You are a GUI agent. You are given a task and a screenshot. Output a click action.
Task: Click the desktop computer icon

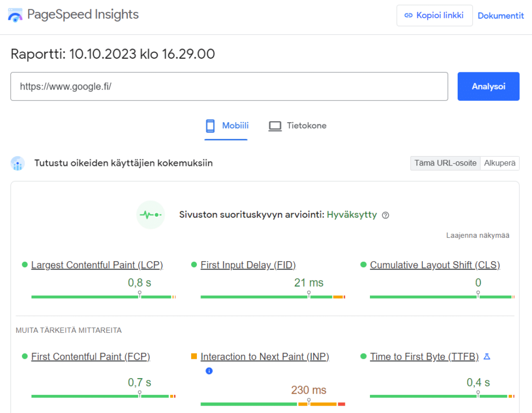click(x=275, y=126)
